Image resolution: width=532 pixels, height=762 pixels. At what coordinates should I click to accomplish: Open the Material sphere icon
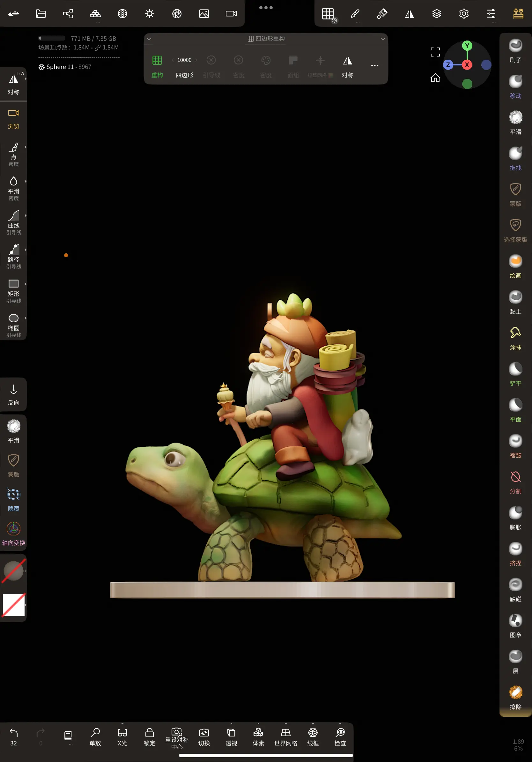tap(122, 14)
